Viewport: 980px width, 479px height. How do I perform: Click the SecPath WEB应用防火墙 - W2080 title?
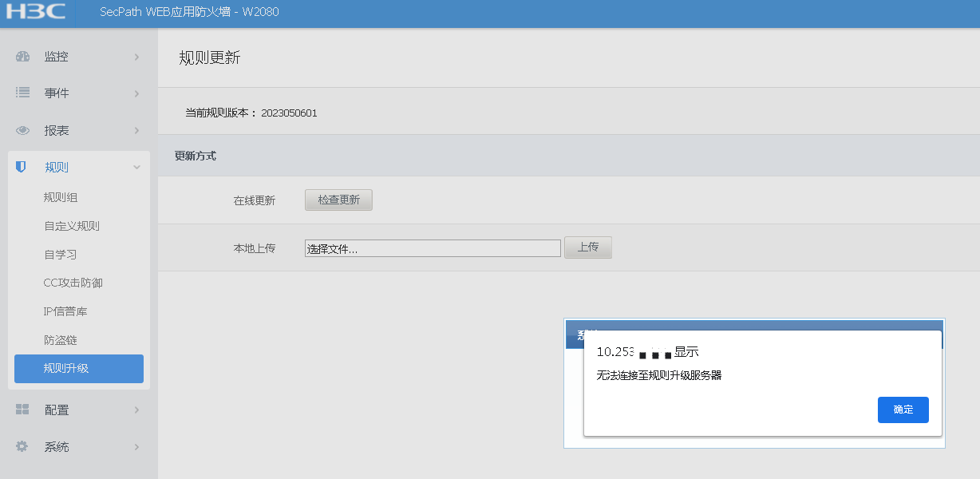[x=189, y=12]
